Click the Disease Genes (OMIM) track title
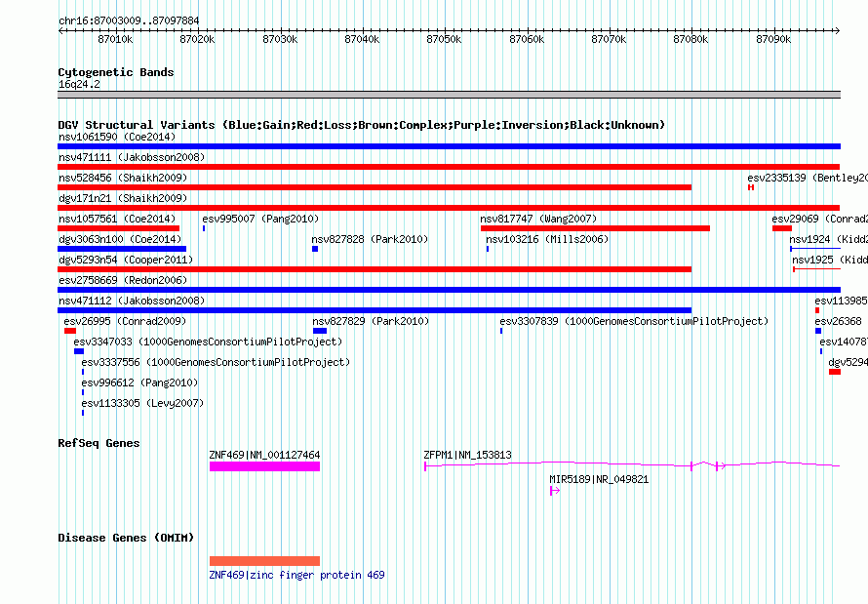Viewport: 868px width, 604px height. click(126, 538)
